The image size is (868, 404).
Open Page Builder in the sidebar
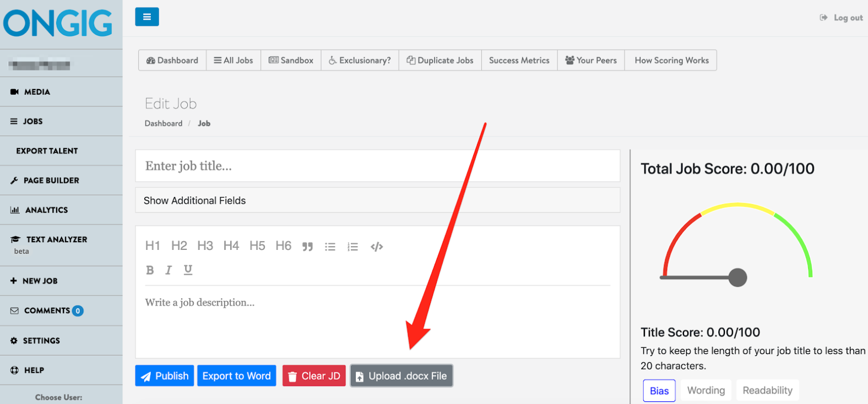point(61,181)
